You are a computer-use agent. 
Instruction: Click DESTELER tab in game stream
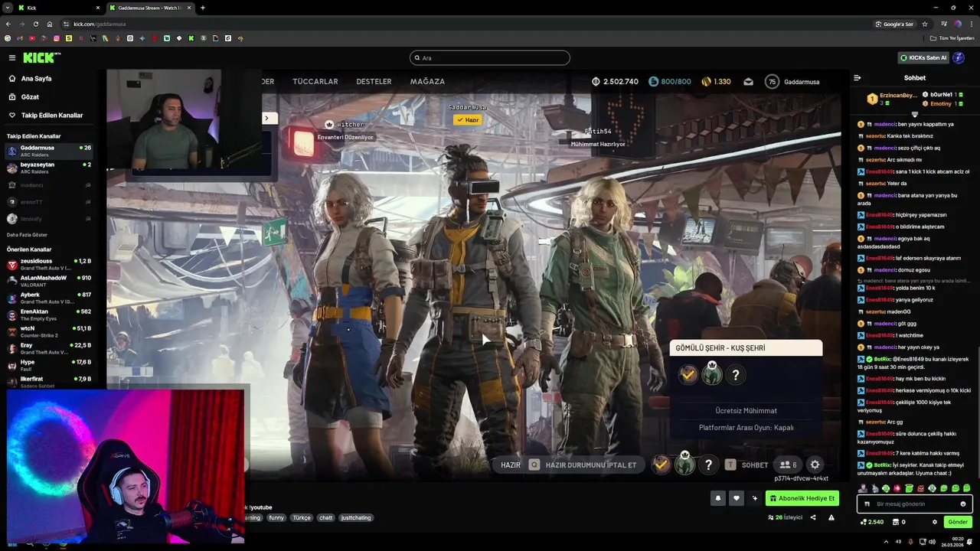coord(374,81)
